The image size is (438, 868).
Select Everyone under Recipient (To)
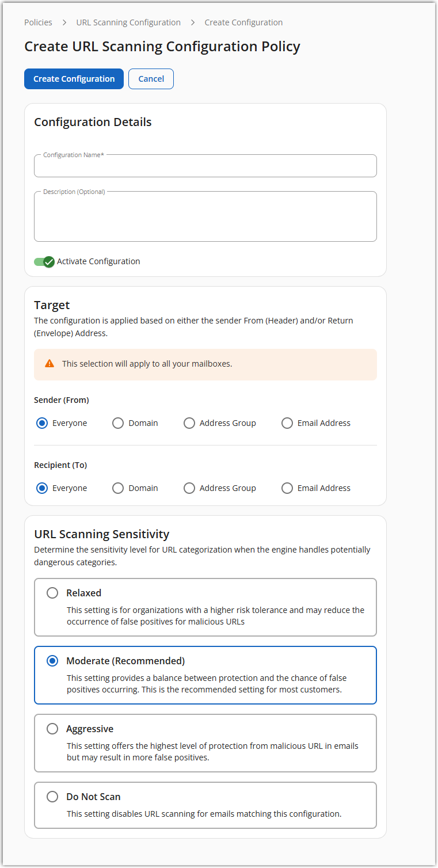point(42,489)
